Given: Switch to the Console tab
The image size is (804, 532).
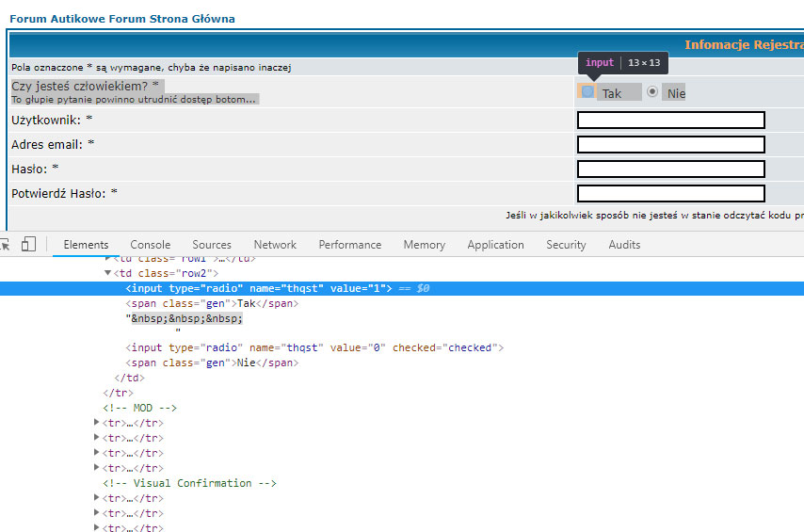Looking at the screenshot, I should click(151, 245).
